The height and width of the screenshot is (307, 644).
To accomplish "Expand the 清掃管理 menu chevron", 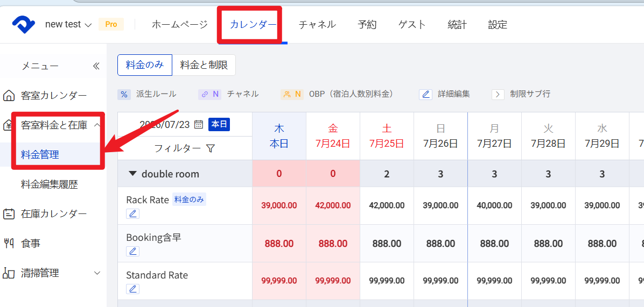I will point(97,273).
